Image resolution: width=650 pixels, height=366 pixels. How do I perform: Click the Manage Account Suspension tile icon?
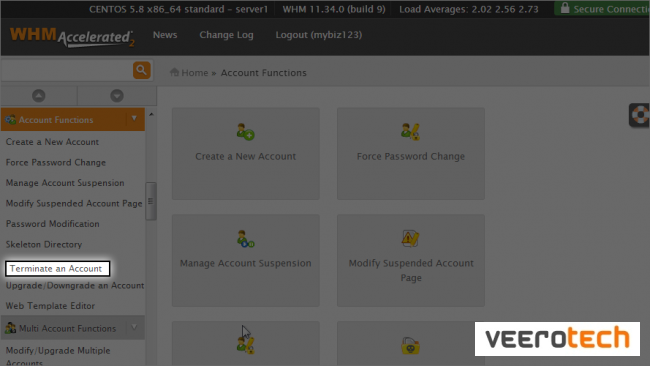(x=245, y=239)
